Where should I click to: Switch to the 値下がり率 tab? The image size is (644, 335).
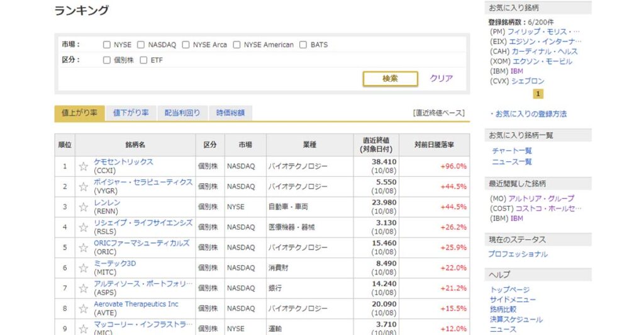tap(131, 113)
